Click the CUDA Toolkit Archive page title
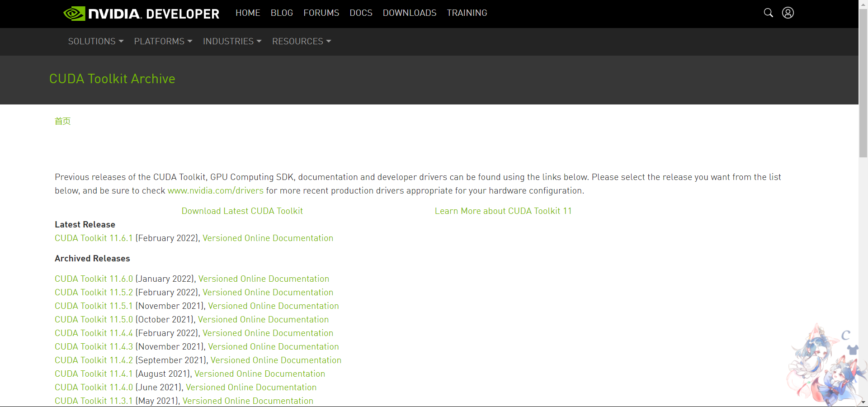868x407 pixels. pyautogui.click(x=112, y=79)
